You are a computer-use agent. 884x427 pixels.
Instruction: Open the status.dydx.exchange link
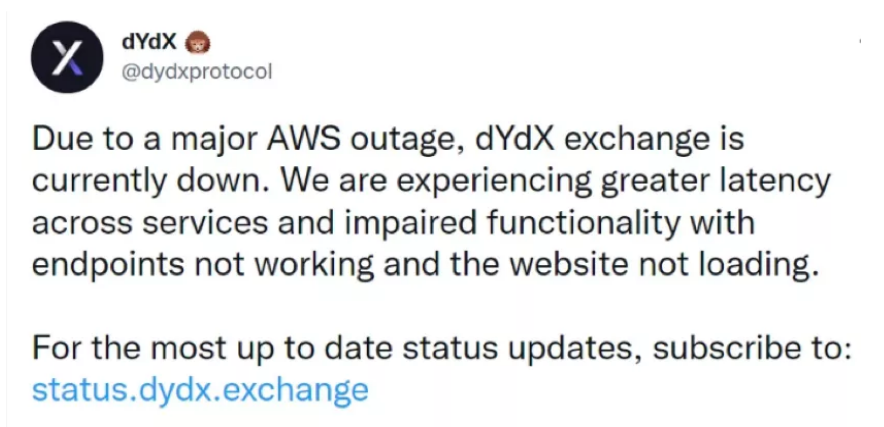[x=200, y=390]
